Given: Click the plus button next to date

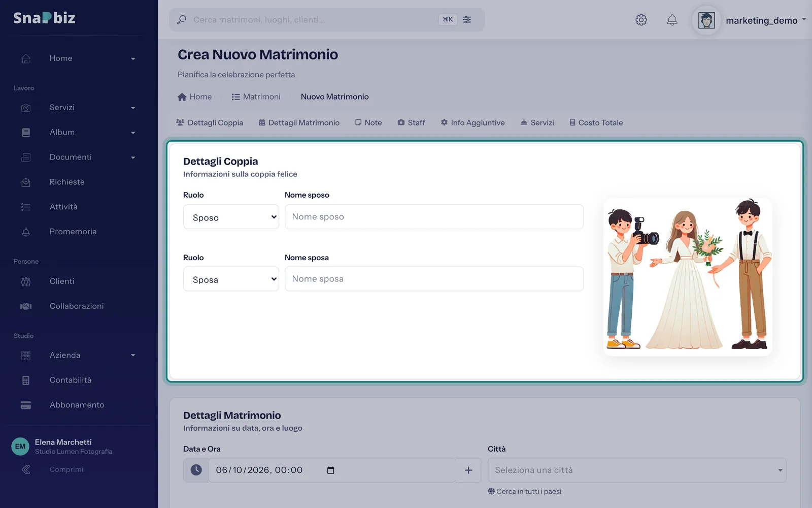Looking at the screenshot, I should click(x=468, y=470).
